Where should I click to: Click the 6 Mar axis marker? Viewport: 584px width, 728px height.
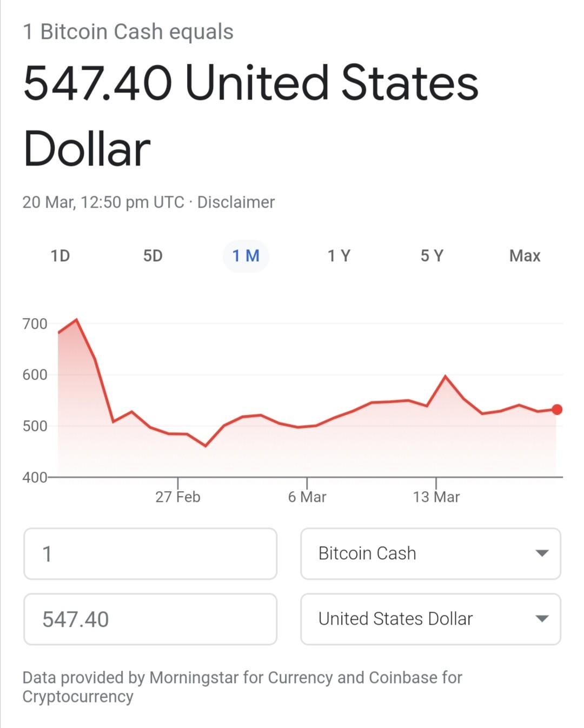[307, 497]
